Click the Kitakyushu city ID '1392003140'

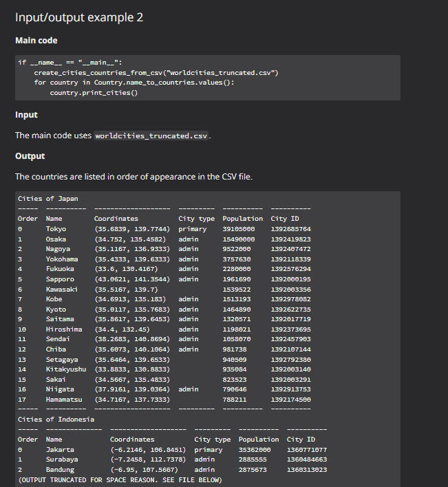[291, 369]
